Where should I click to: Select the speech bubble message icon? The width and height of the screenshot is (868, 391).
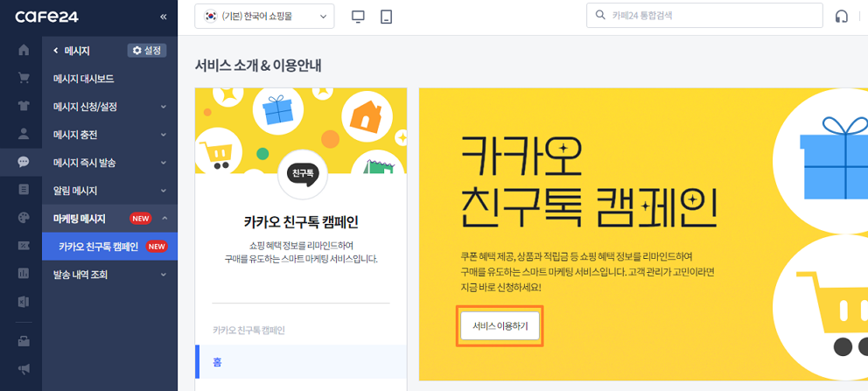(x=24, y=162)
